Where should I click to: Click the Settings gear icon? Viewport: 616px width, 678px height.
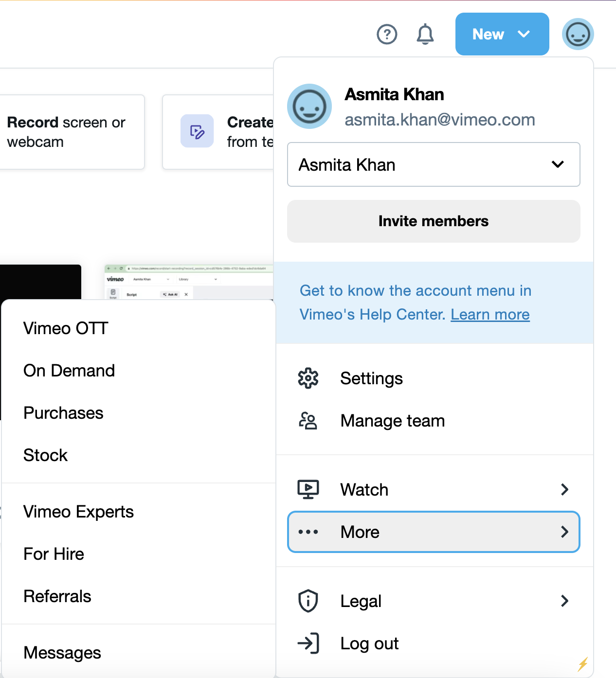point(308,378)
